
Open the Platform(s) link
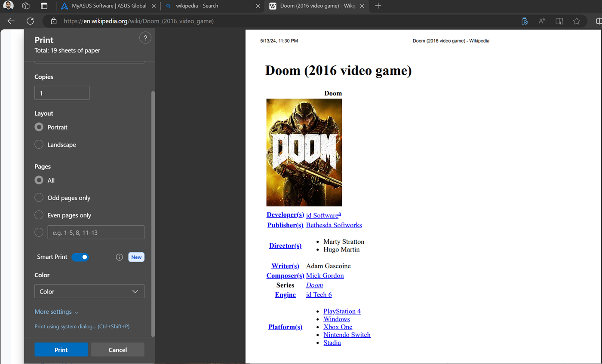286,327
